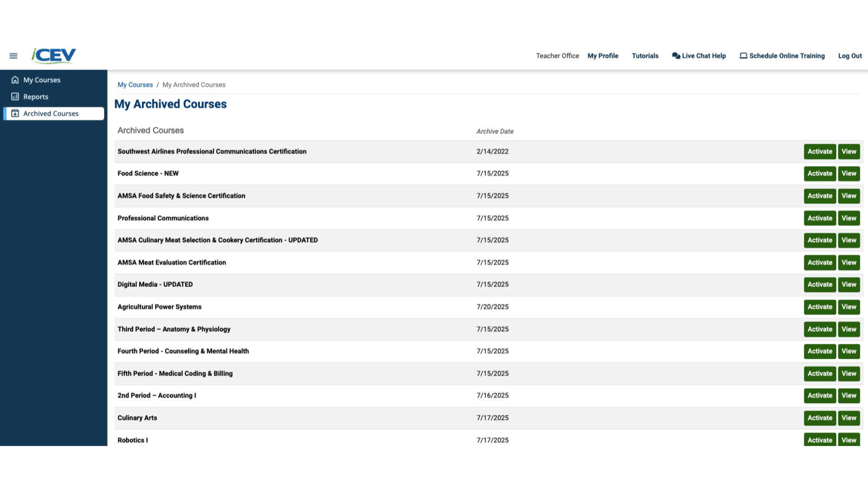Activate Southwest Airlines Professional Communications Certification
Image resolution: width=868 pixels, height=488 pixels.
tap(820, 152)
